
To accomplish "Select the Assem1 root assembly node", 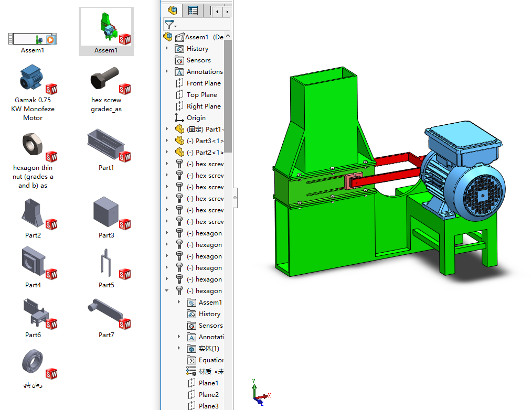I will point(196,37).
